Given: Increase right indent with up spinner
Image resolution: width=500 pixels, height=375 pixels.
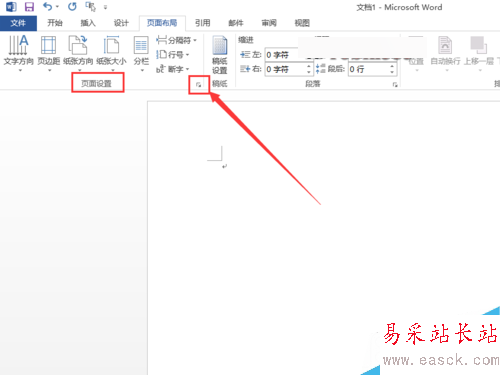Looking at the screenshot, I should coord(309,66).
